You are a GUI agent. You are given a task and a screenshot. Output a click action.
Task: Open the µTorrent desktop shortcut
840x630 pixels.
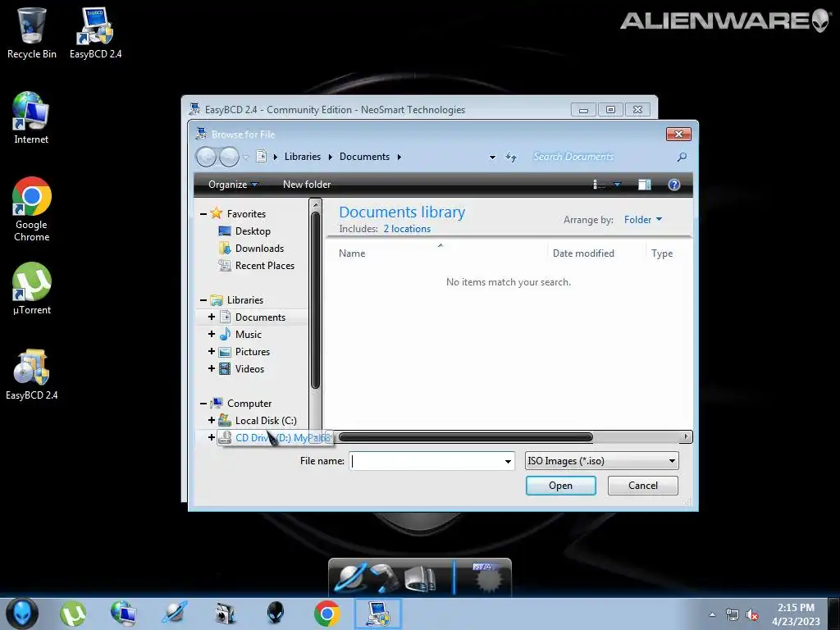[32, 289]
